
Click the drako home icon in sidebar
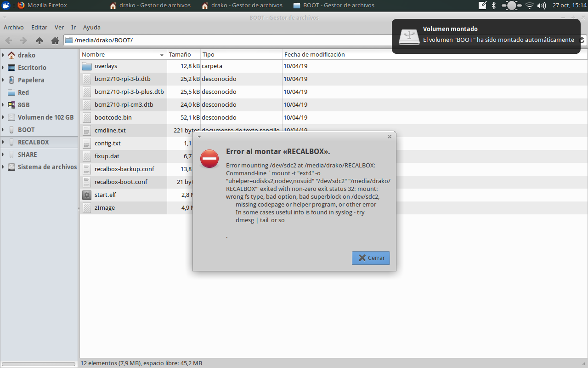11,55
